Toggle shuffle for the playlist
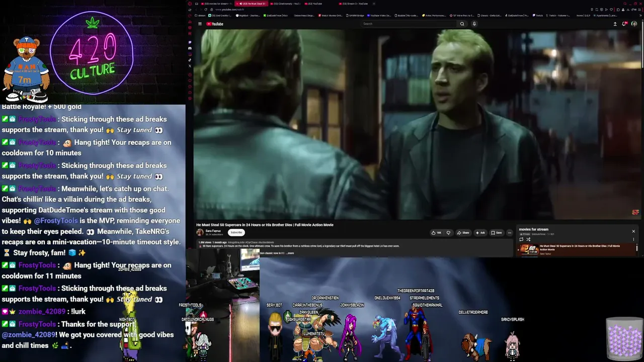 [528, 239]
